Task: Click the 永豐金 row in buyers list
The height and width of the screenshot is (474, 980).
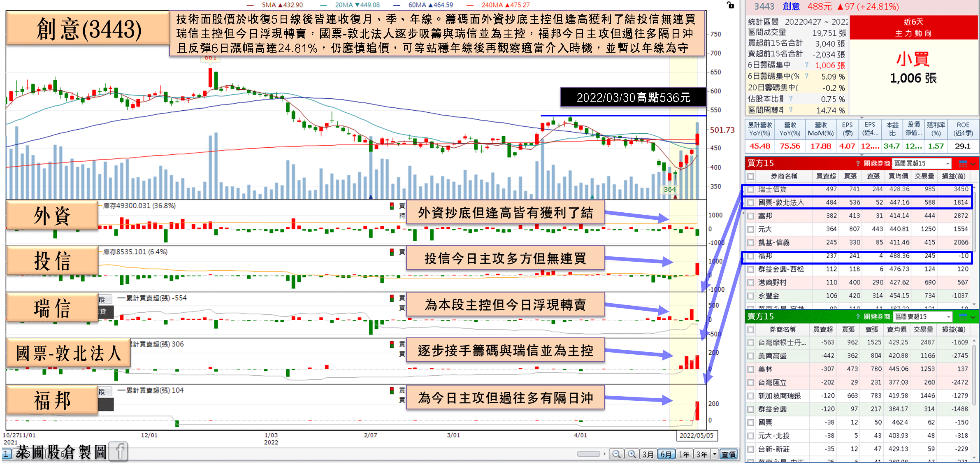Action: point(859,295)
